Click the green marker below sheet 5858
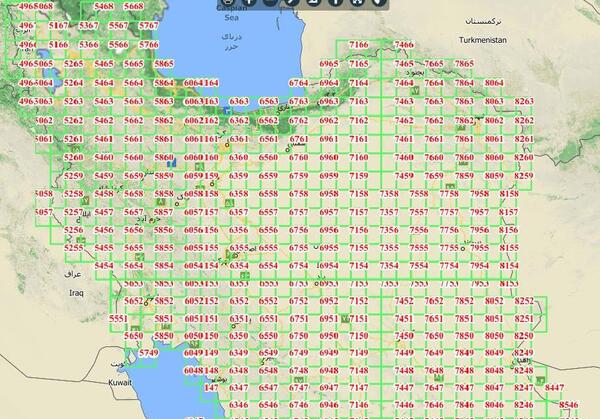Image resolution: width=600 pixels, height=419 pixels. coord(161,202)
